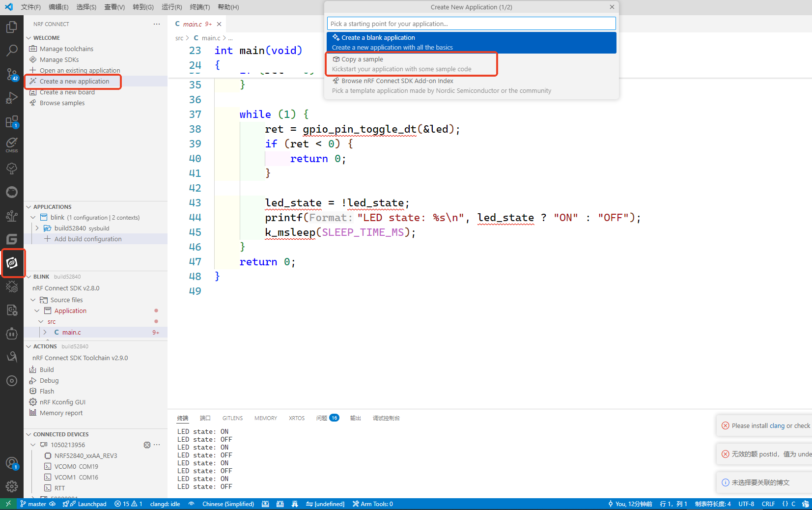
Task: Collapse the blink application tree node
Action: click(33, 218)
